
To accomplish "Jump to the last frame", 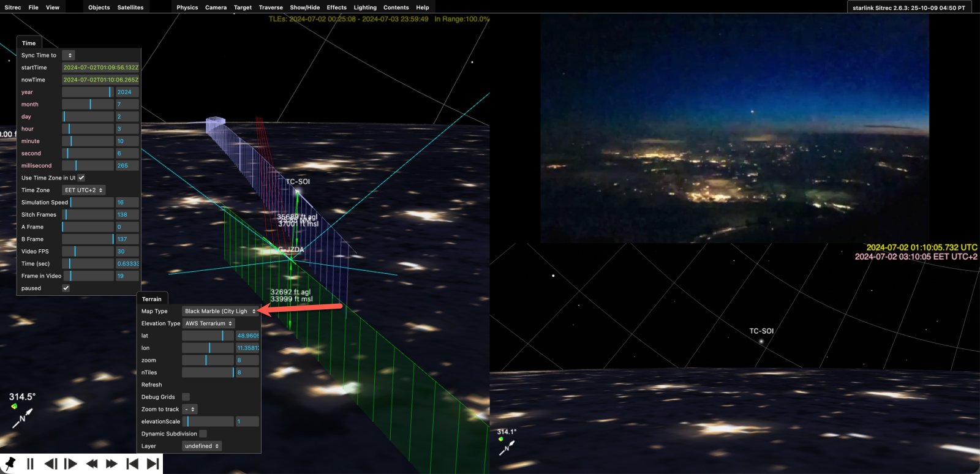I will pyautogui.click(x=153, y=464).
